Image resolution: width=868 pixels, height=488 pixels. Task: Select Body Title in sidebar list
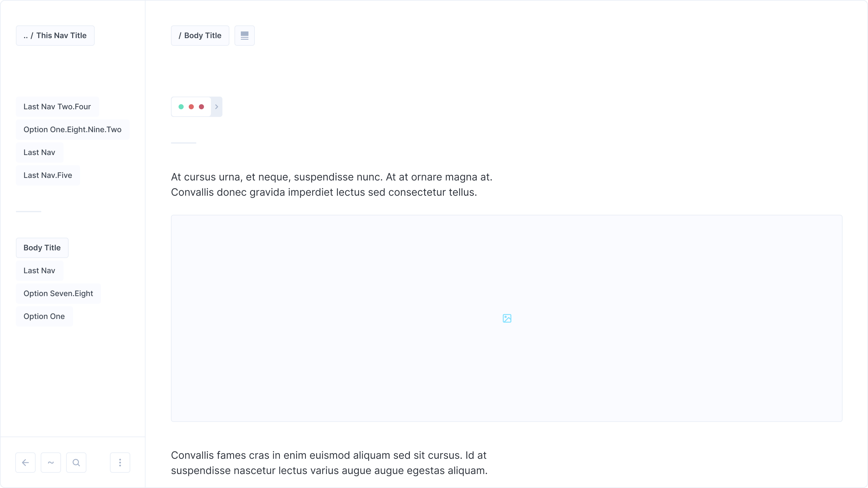coord(42,248)
